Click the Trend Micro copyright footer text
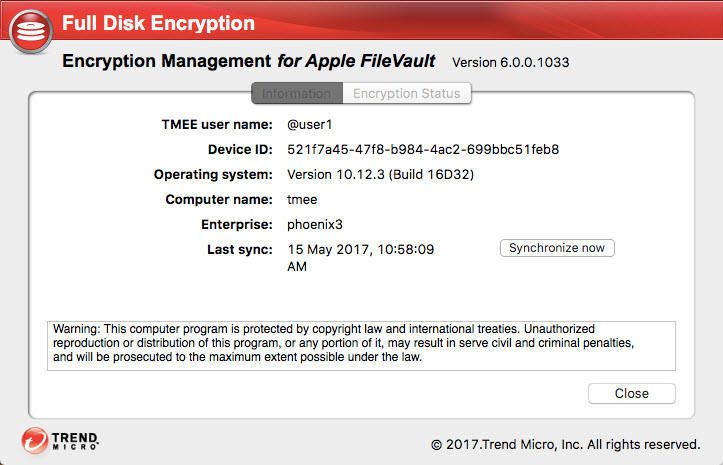The height and width of the screenshot is (465, 723). pos(565,443)
